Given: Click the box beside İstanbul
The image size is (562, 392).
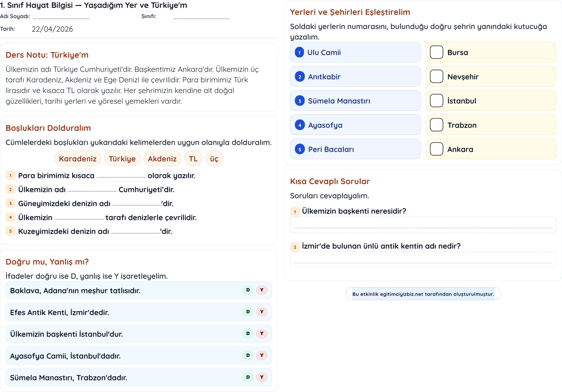Looking at the screenshot, I should (436, 101).
